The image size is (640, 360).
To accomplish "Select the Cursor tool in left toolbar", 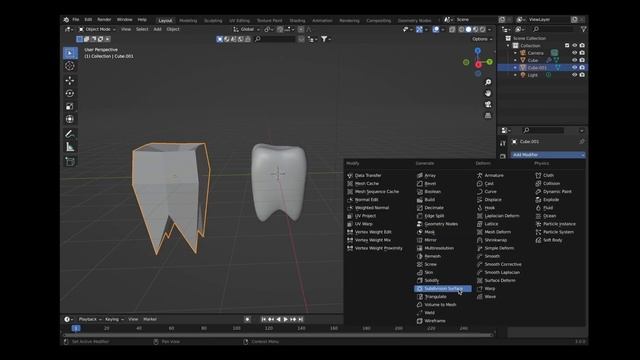I will point(70,66).
